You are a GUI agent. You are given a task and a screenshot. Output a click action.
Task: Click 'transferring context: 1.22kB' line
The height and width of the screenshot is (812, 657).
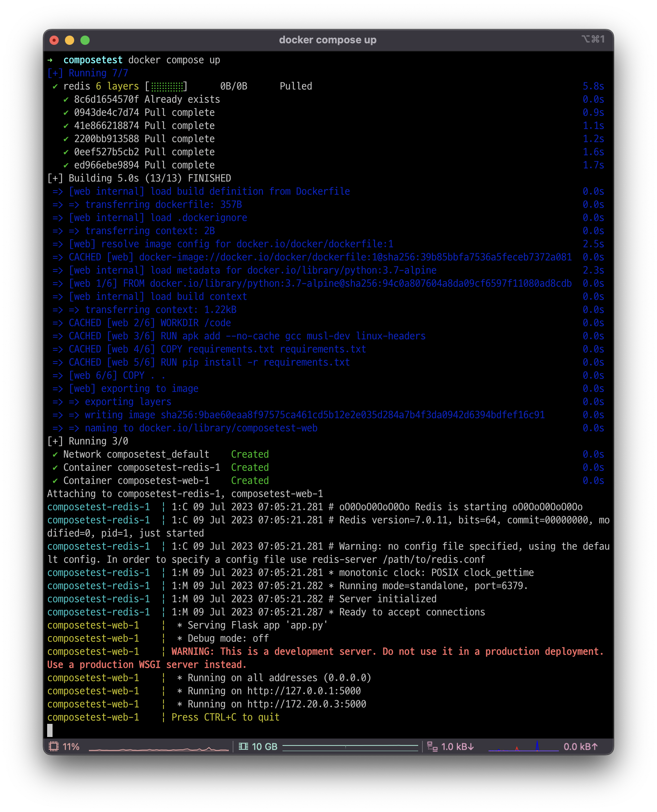pos(145,310)
